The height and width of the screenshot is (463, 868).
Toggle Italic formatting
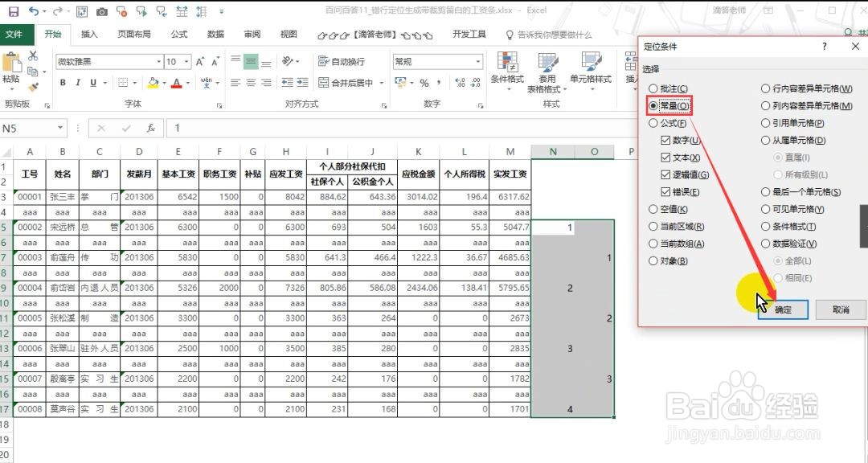(77, 83)
